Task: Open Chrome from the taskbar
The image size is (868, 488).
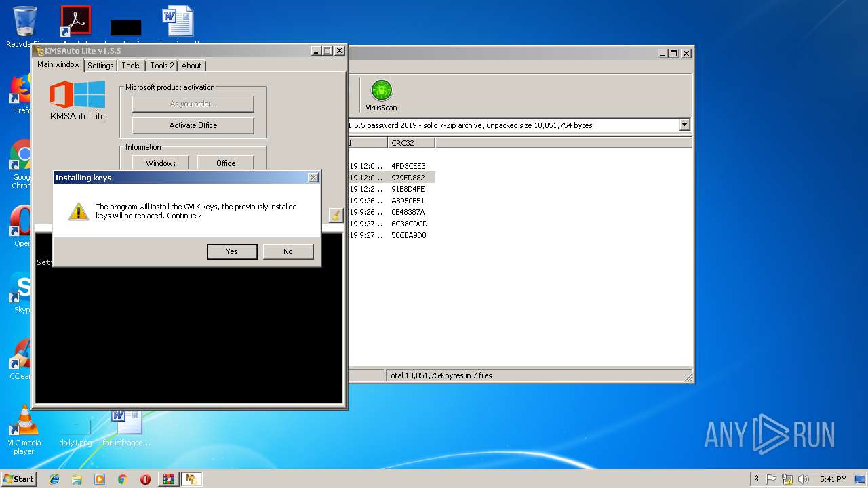Action: (x=122, y=479)
